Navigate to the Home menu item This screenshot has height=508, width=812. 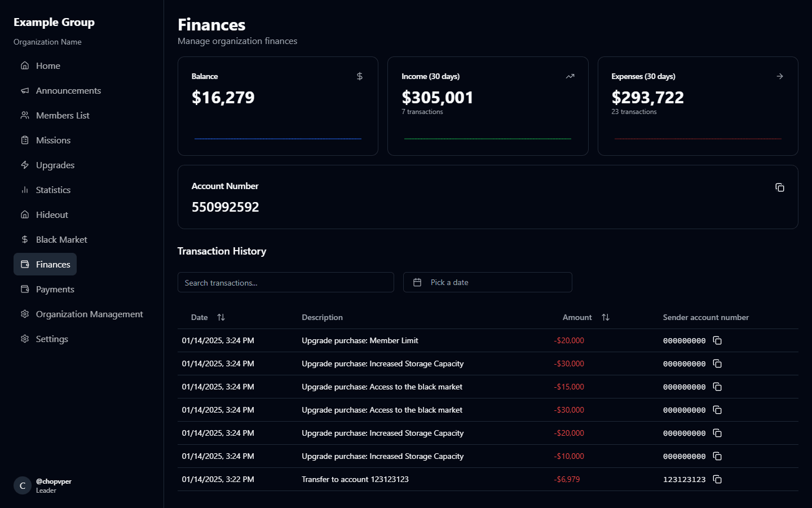click(x=48, y=65)
